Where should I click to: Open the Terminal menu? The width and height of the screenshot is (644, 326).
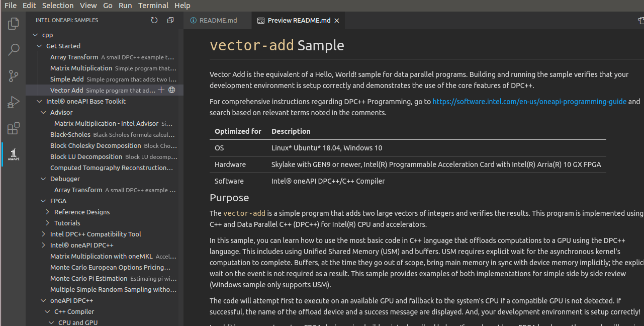click(153, 6)
